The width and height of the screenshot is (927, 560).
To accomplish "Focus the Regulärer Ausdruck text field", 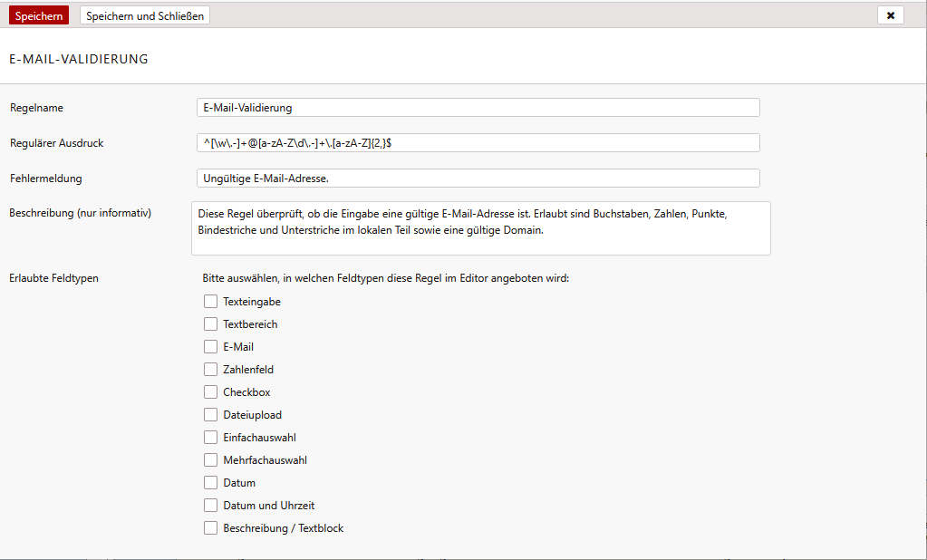I will point(478,143).
